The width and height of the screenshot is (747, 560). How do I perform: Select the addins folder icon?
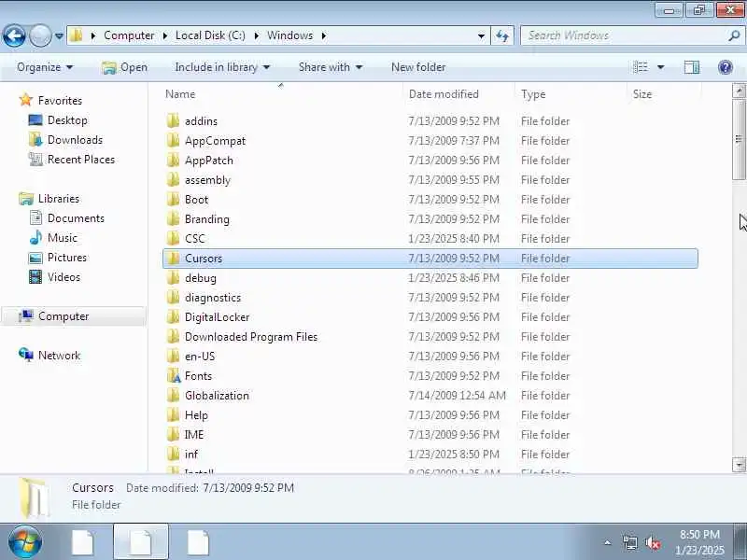click(173, 121)
